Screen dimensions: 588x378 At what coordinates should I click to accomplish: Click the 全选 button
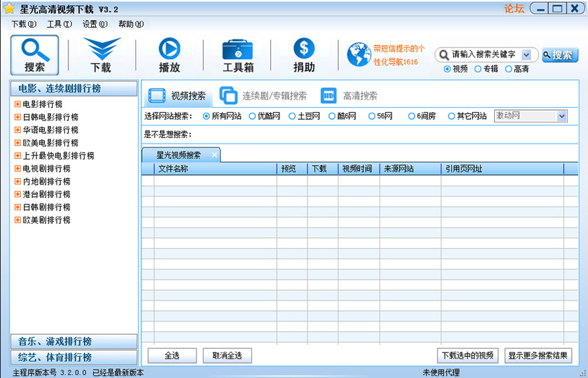tap(172, 355)
